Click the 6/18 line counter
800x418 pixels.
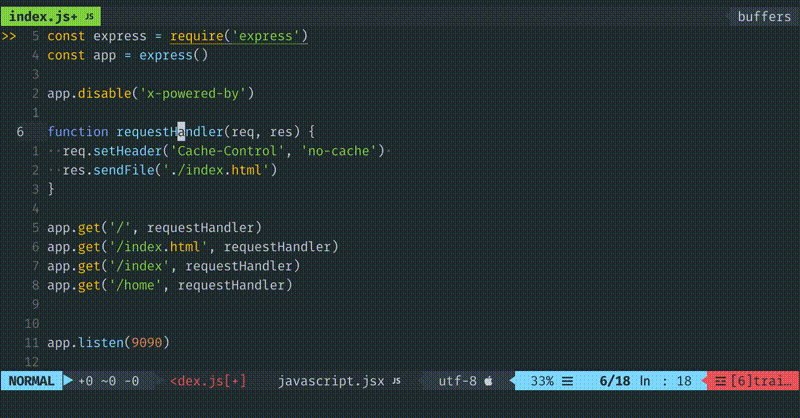tap(612, 381)
